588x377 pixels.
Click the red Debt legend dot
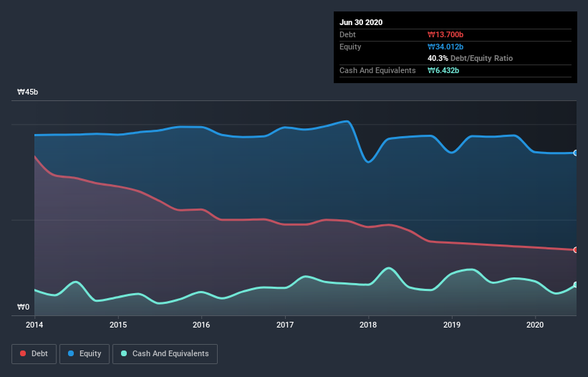[23, 353]
